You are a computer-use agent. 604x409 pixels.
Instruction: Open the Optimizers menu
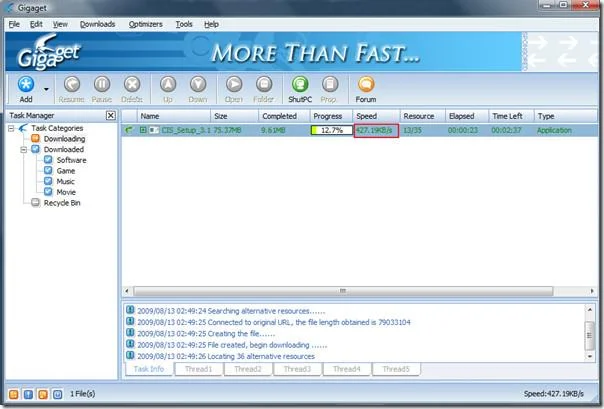pyautogui.click(x=146, y=24)
